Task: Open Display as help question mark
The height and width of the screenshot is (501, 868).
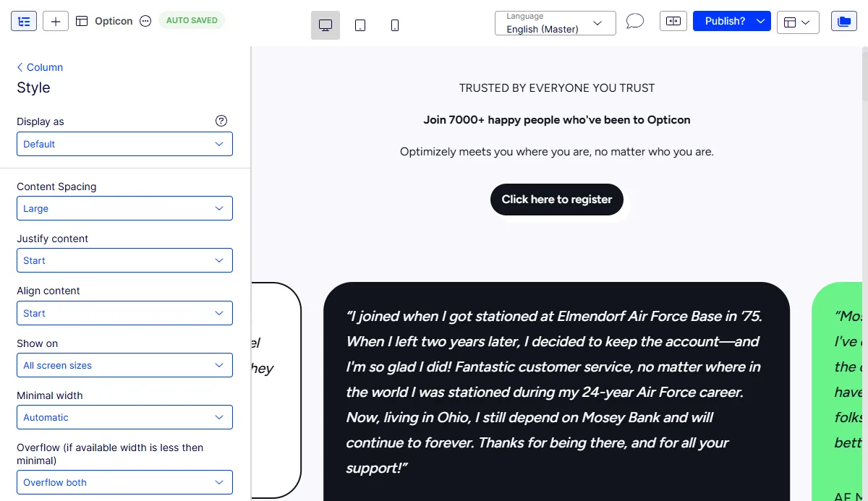Action: coord(221,121)
